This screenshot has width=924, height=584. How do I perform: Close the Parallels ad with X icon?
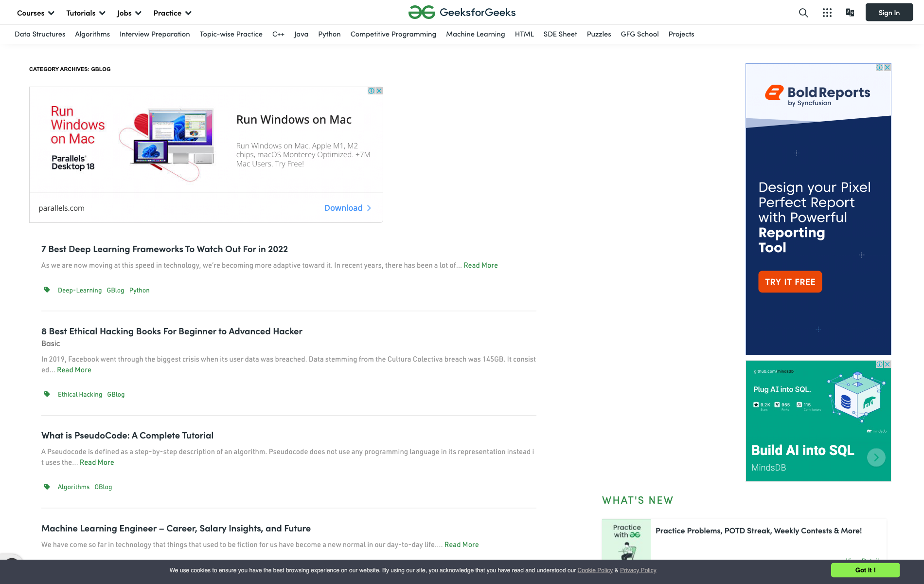(379, 91)
